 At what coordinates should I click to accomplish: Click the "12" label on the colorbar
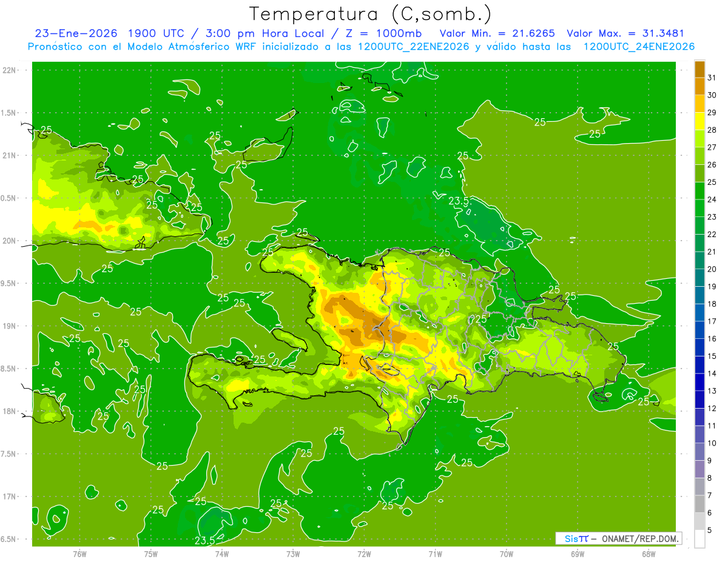tap(712, 408)
